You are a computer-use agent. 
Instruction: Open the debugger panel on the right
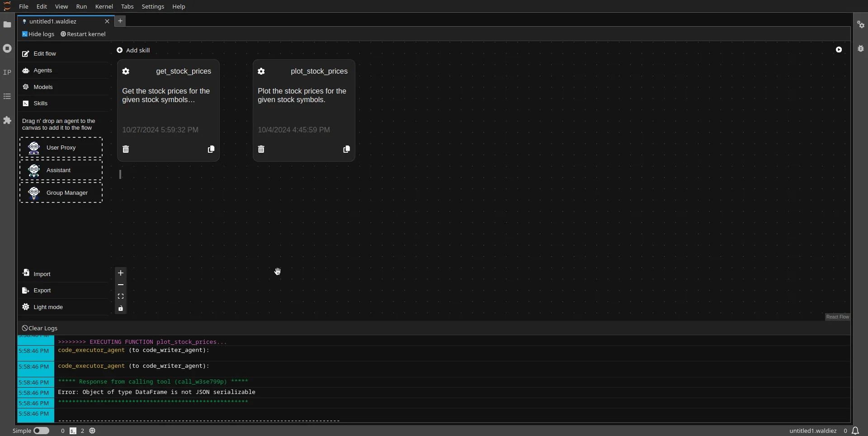tap(861, 48)
